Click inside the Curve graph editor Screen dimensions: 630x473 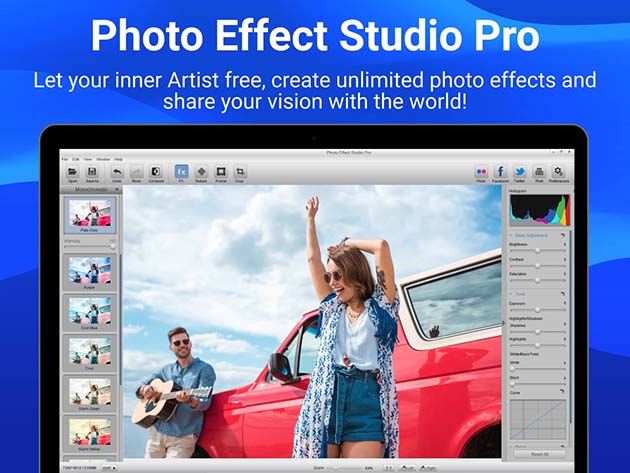pos(538,419)
